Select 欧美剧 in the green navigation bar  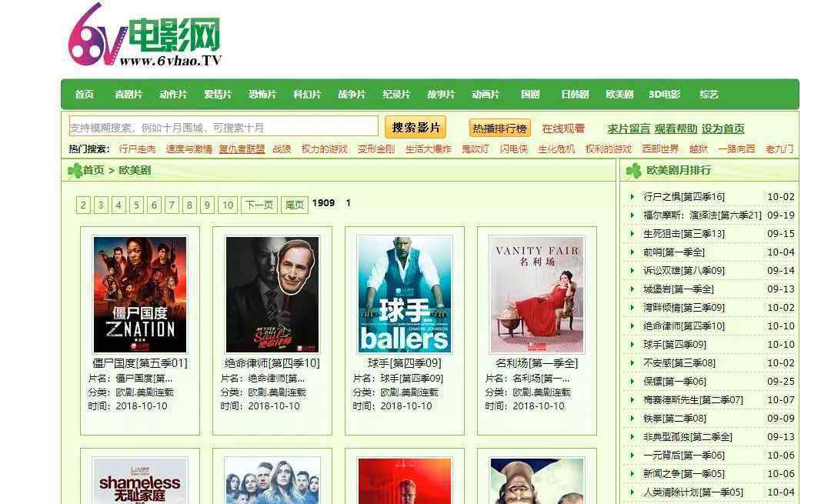[x=619, y=95]
